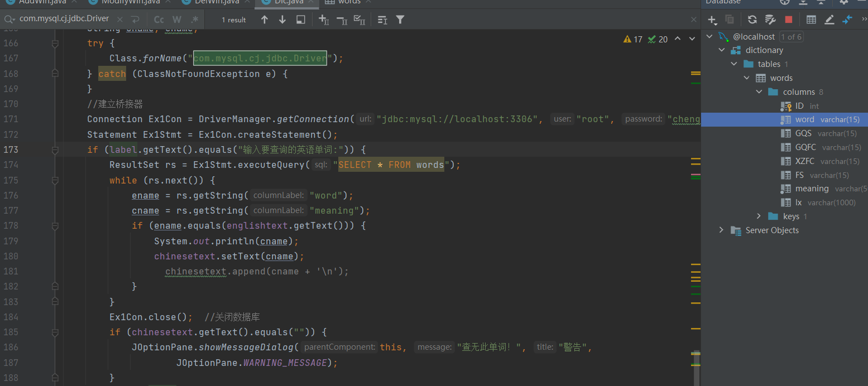
Task: Toggle code fold at line 168
Action: pyautogui.click(x=55, y=74)
